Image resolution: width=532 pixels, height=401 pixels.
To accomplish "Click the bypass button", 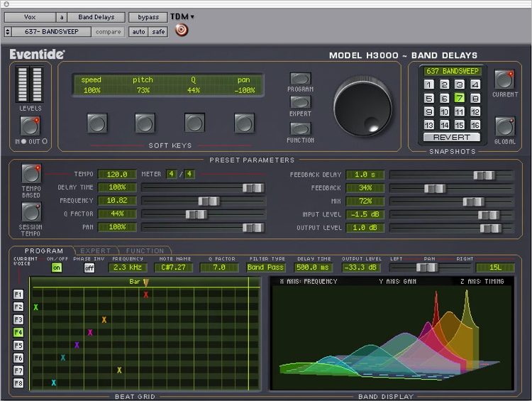I will point(148,17).
